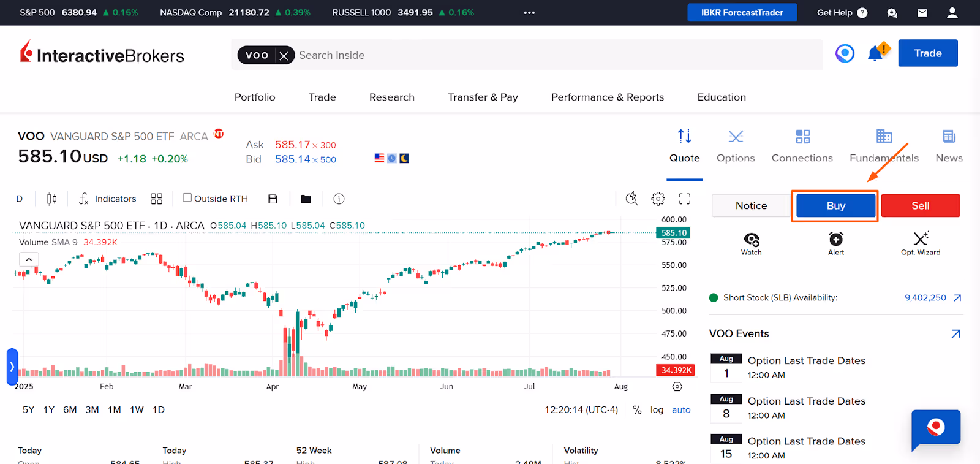Screen dimensions: 980x464
Task: Open the user account profile icon
Action: tap(952, 12)
